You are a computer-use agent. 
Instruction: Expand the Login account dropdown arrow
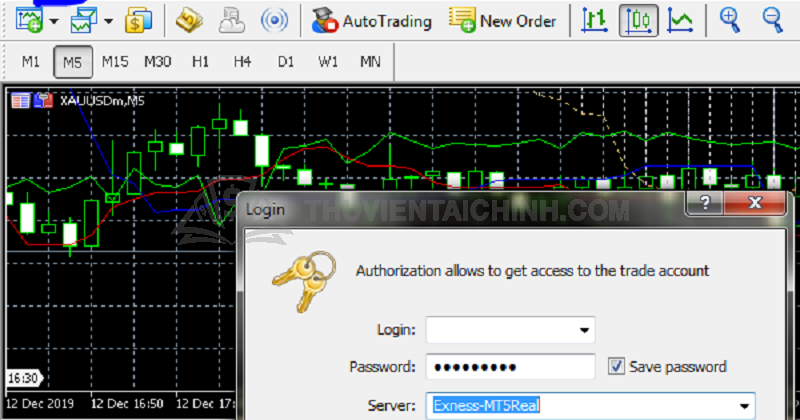click(x=584, y=330)
